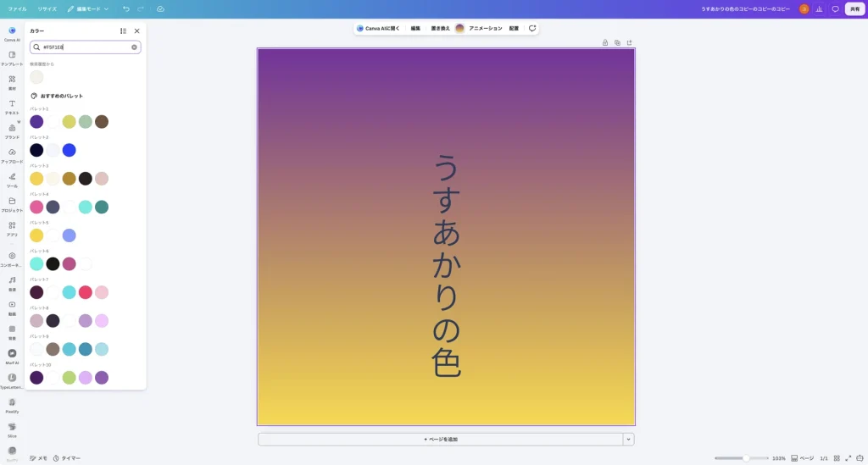Select the search-history cream color swatch

pos(36,77)
